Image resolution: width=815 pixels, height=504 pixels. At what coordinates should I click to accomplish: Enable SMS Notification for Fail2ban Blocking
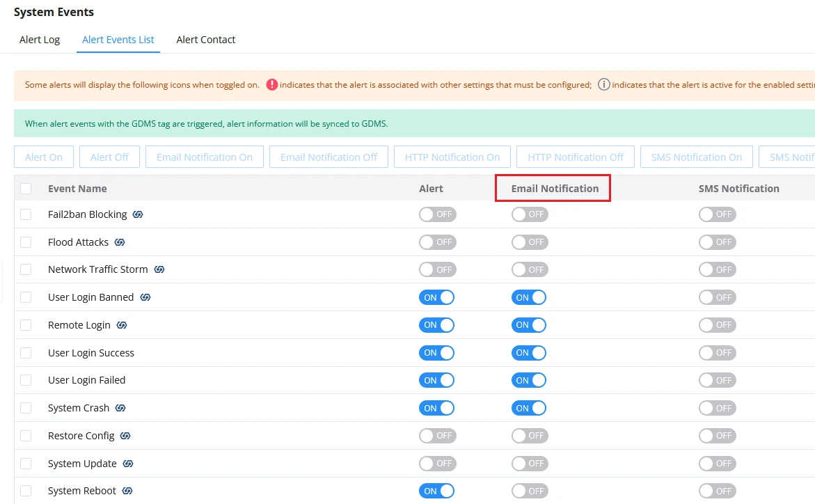pos(718,214)
